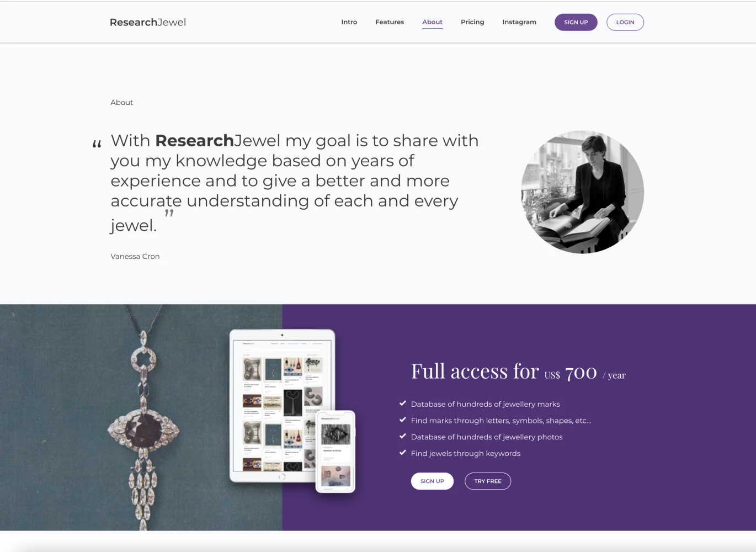
Task: Open the Intro nav item
Action: [349, 22]
